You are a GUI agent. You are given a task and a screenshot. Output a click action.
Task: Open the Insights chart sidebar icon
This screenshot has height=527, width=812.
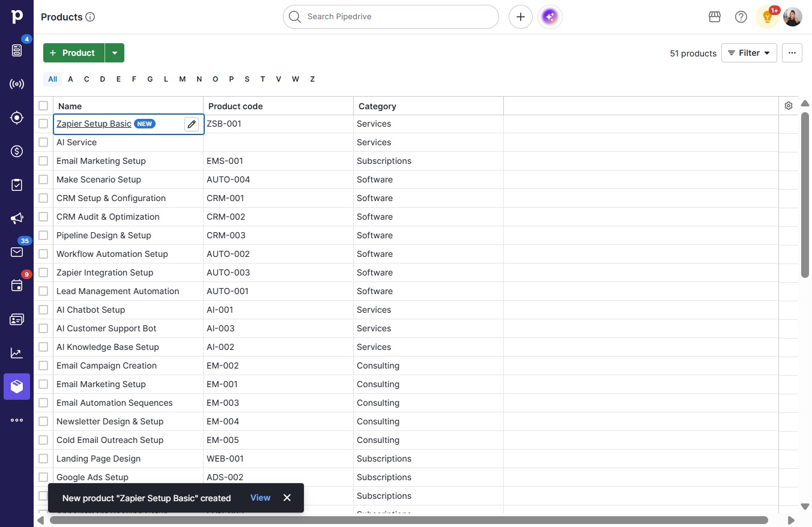(x=17, y=353)
